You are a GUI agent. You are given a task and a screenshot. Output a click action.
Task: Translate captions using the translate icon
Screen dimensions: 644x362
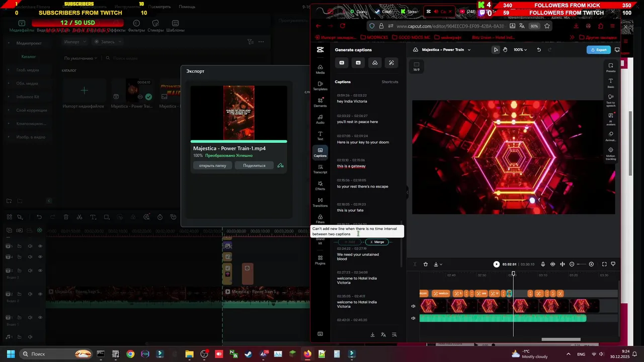click(x=383, y=335)
